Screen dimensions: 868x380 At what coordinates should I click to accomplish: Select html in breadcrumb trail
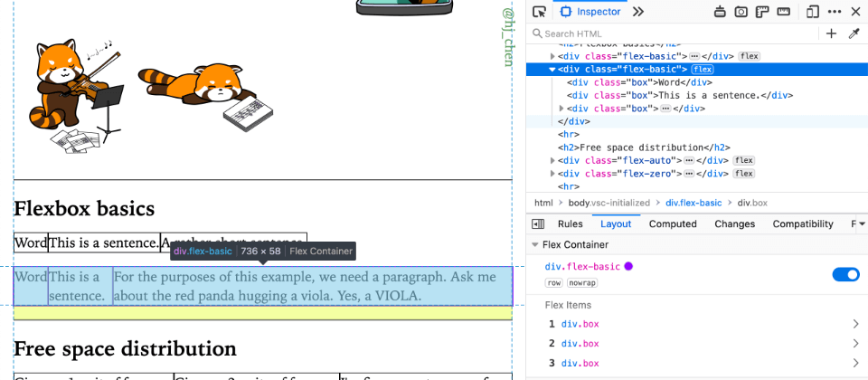tap(543, 203)
